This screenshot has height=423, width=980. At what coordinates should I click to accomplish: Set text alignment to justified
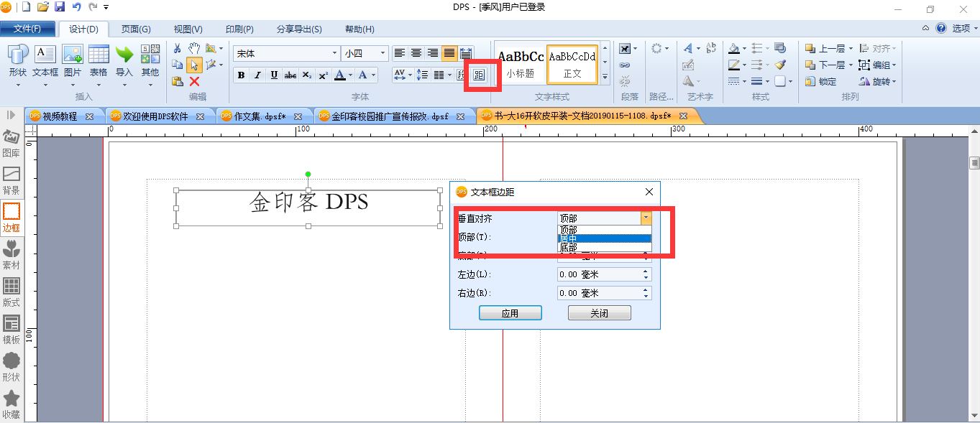click(449, 53)
